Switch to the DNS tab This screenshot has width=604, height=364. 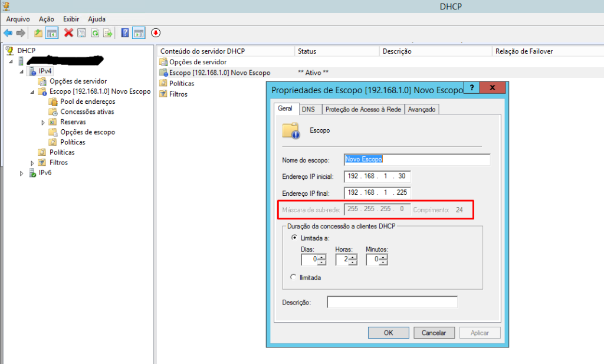tap(308, 109)
